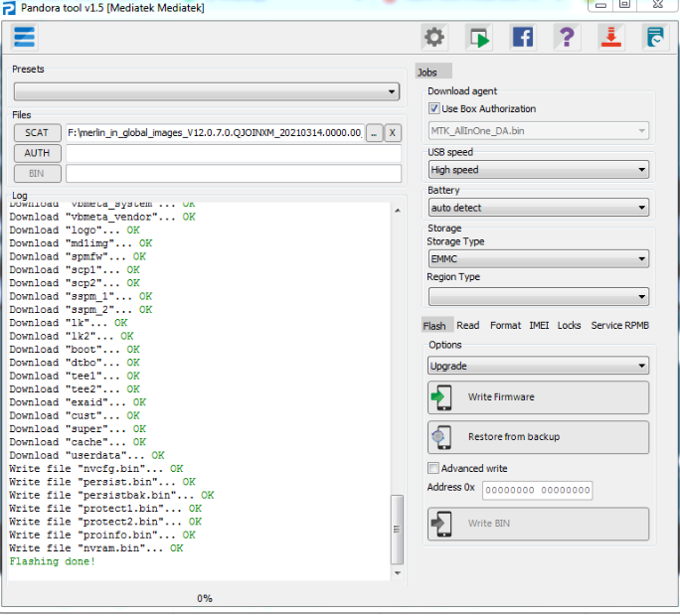Click the 'Flashing done!' log line

point(52,561)
